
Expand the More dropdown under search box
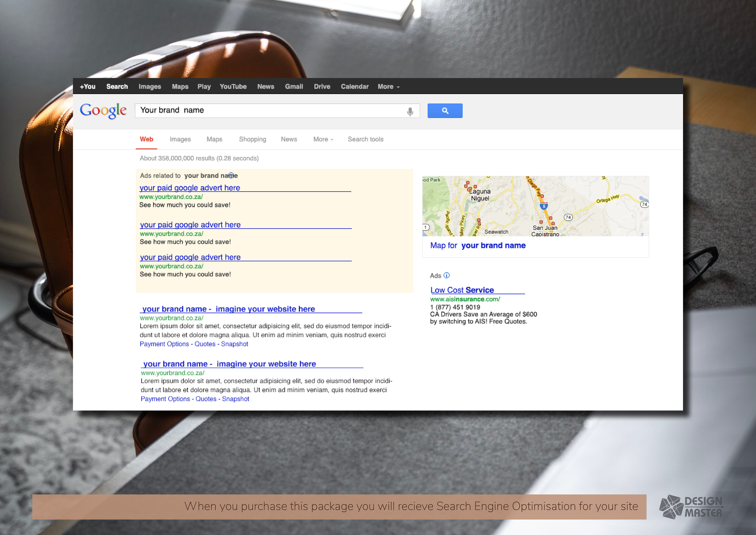(x=323, y=140)
